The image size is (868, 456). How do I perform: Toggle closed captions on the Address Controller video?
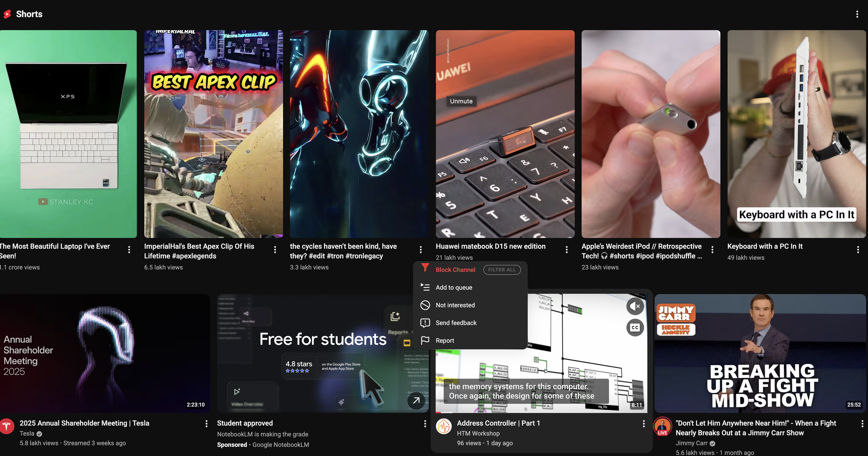[635, 327]
